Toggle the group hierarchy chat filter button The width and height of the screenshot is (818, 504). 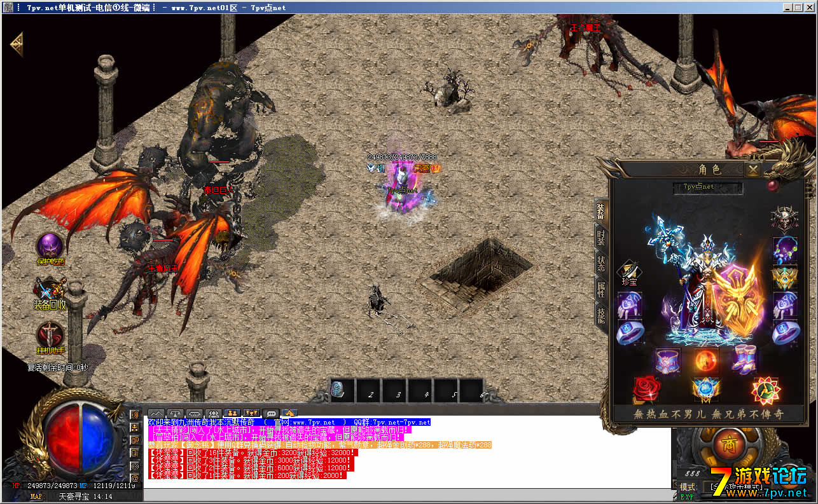point(135,427)
